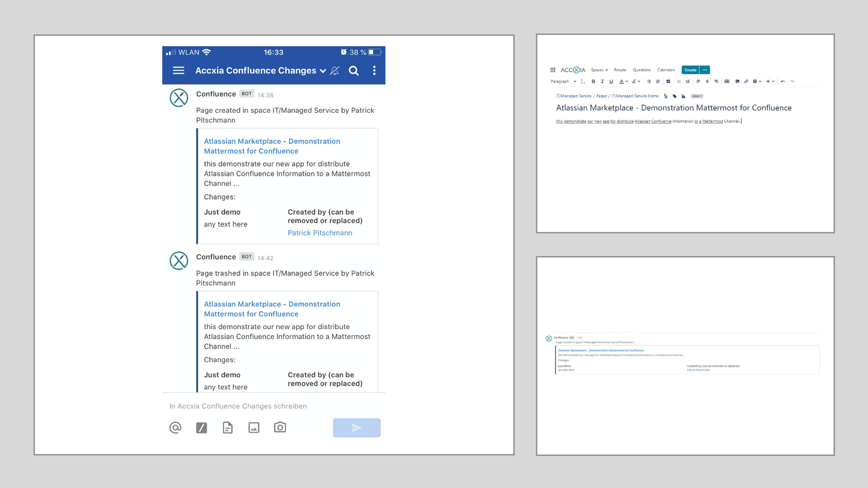Screen dimensions: 868x488
Task: Align text right in editor
Action: pos(716,81)
